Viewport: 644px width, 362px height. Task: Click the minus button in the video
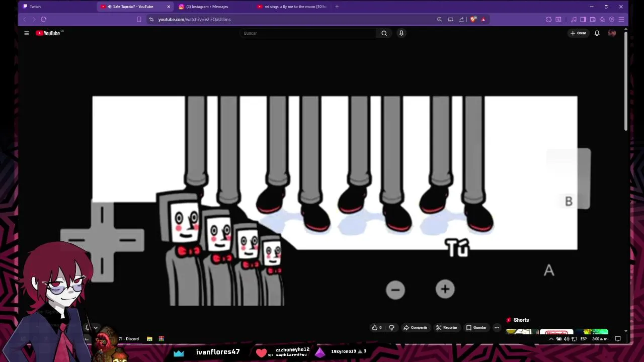tap(395, 290)
